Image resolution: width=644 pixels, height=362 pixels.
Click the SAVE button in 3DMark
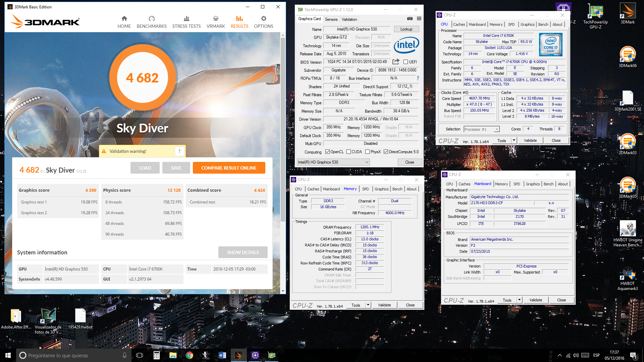[x=176, y=168]
